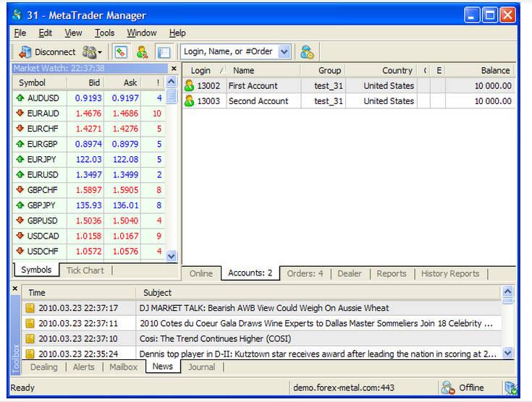
Task: Click the user icon for account 13003
Action: (189, 100)
